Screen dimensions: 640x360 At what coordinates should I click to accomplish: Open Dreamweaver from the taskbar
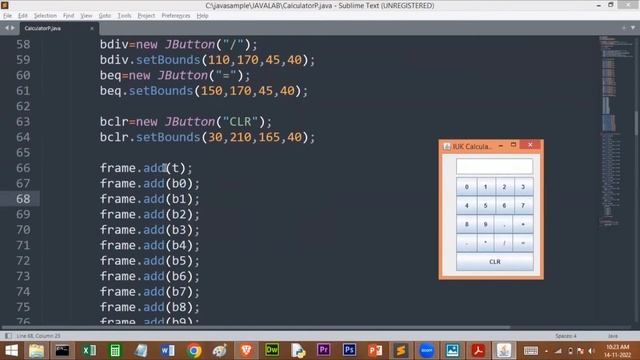click(272, 350)
